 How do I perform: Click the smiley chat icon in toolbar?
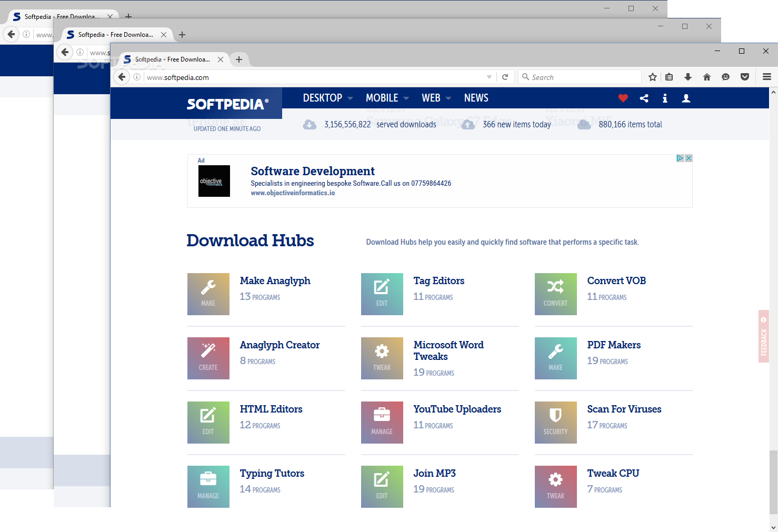coord(726,77)
